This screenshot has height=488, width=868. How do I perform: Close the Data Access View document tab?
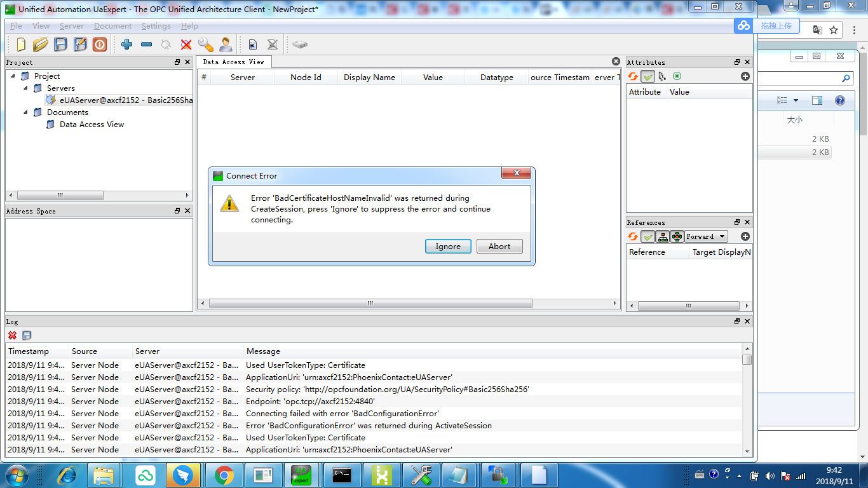pyautogui.click(x=616, y=62)
